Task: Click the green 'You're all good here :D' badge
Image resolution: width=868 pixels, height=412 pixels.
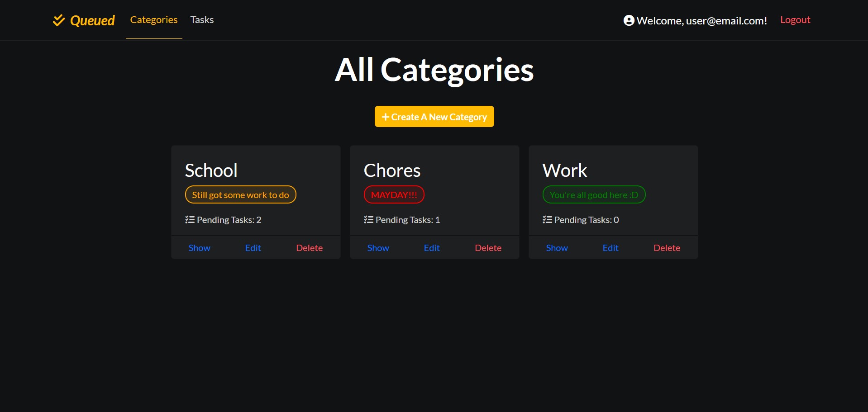Action: 594,194
